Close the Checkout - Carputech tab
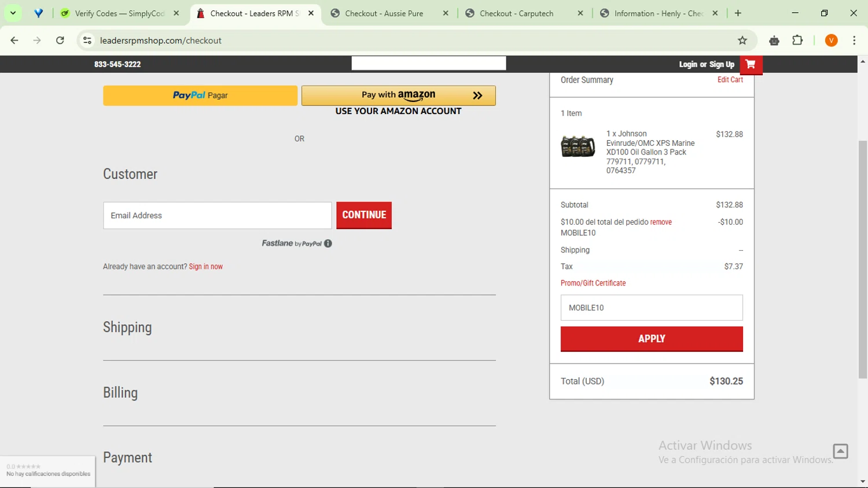This screenshot has height=488, width=868. point(580,13)
